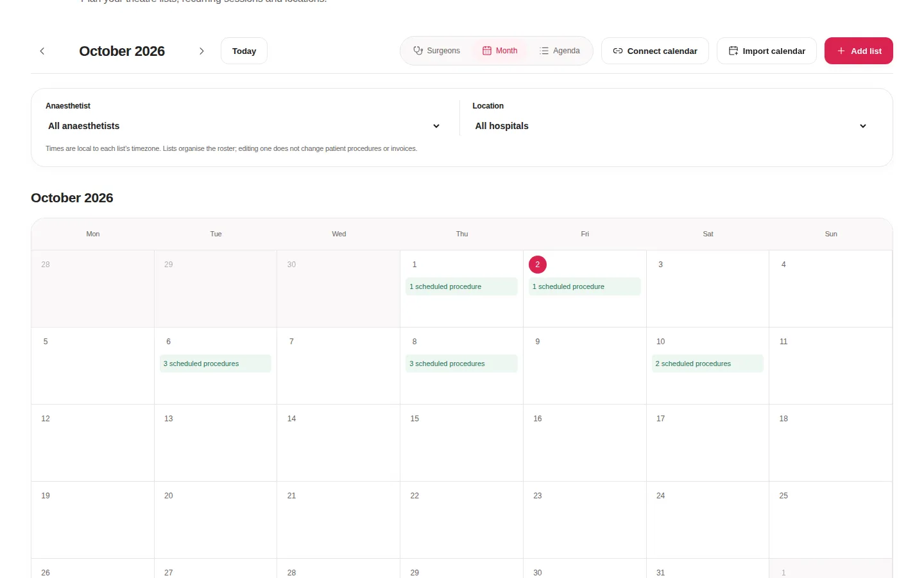The image size is (924, 578).
Task: Select day 3 in the calendar
Action: point(661,265)
